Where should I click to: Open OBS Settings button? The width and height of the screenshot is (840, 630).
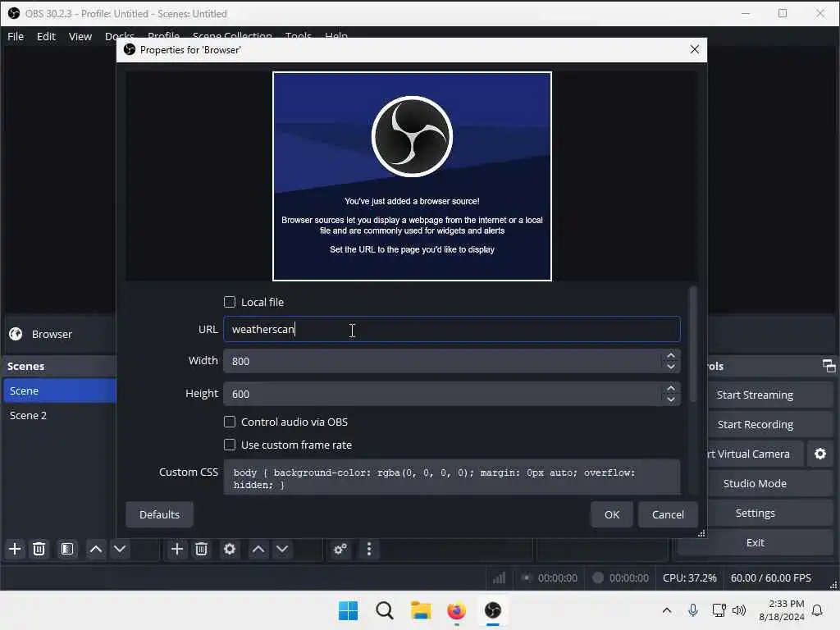(x=755, y=514)
